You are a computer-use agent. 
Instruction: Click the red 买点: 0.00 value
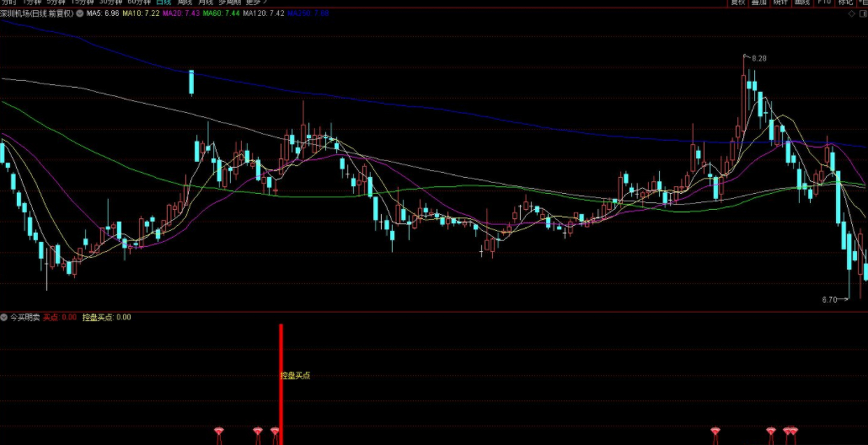click(60, 317)
